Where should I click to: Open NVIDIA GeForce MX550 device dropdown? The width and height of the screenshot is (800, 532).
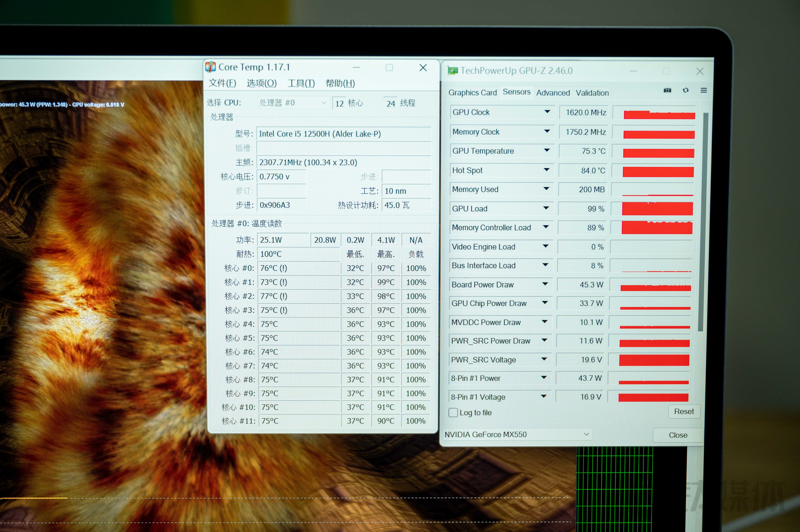586,434
